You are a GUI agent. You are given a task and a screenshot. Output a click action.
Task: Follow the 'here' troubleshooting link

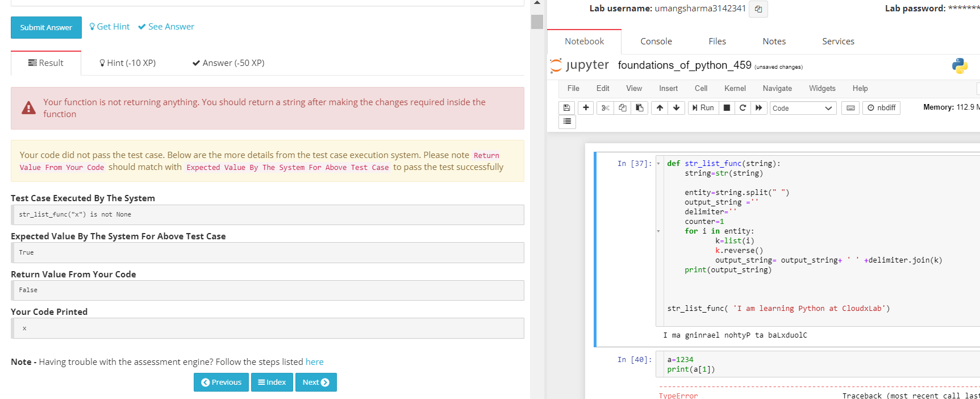[x=314, y=362]
